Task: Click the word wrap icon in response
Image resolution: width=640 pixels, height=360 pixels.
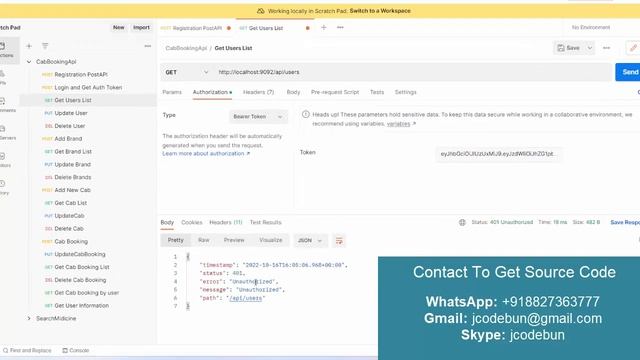Action: click(339, 240)
